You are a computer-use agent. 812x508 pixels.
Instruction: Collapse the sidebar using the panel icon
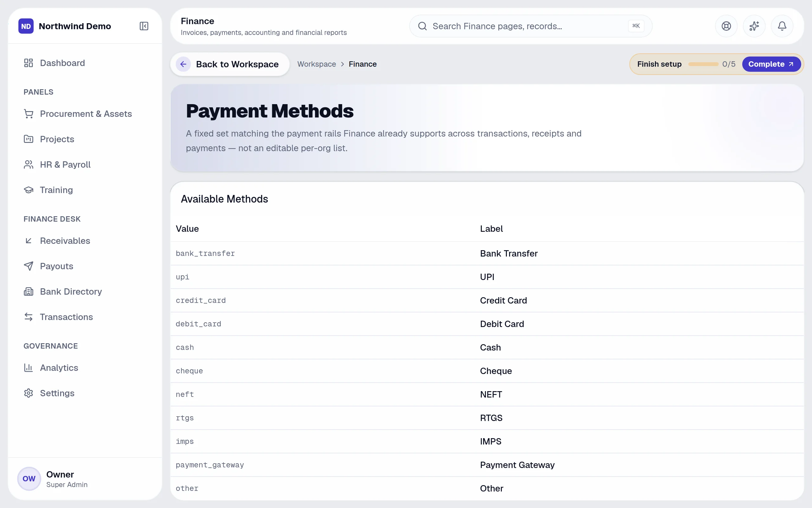point(144,26)
